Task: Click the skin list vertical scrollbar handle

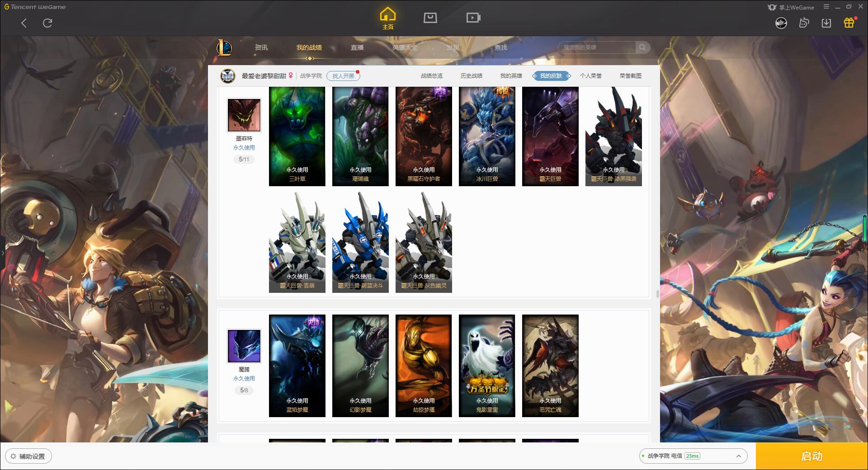Action: 657,294
